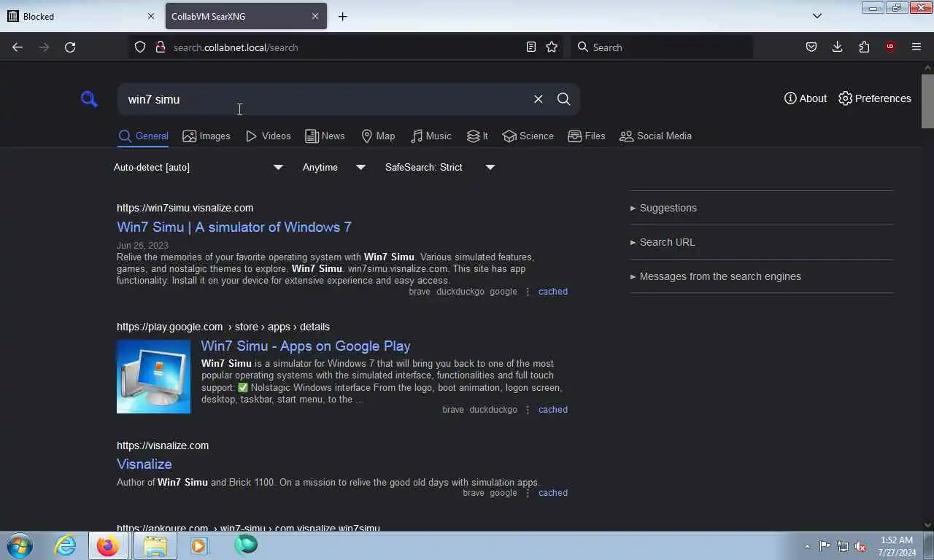Open Windows Explorer from taskbar
Screen dimensions: 934x560
click(x=155, y=545)
